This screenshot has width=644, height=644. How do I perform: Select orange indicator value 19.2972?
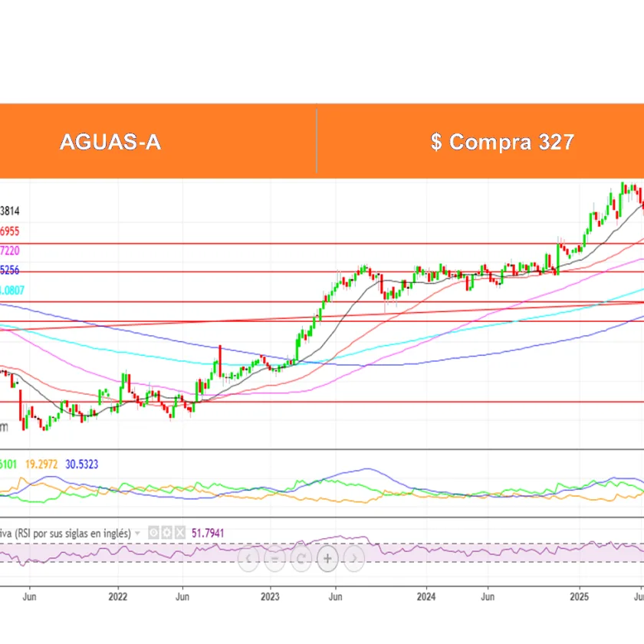point(41,464)
